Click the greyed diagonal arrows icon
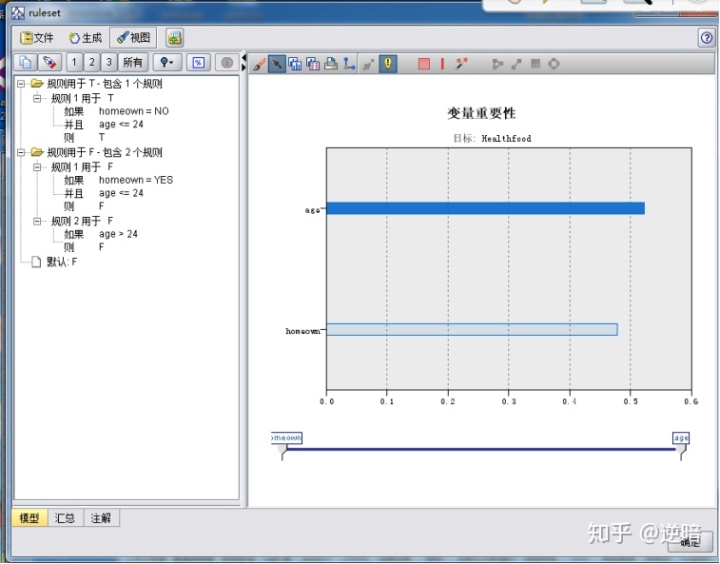 516,64
